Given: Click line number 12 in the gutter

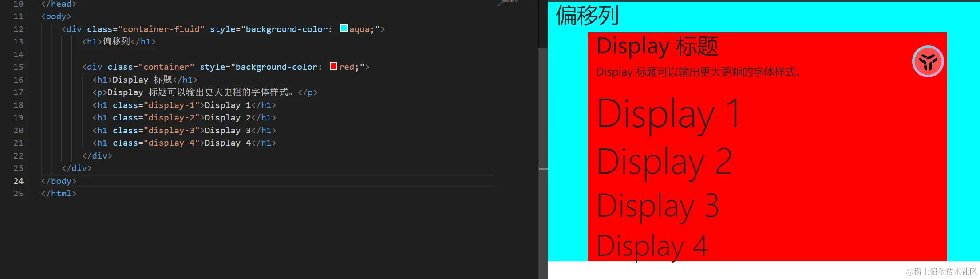Looking at the screenshot, I should pos(18,29).
